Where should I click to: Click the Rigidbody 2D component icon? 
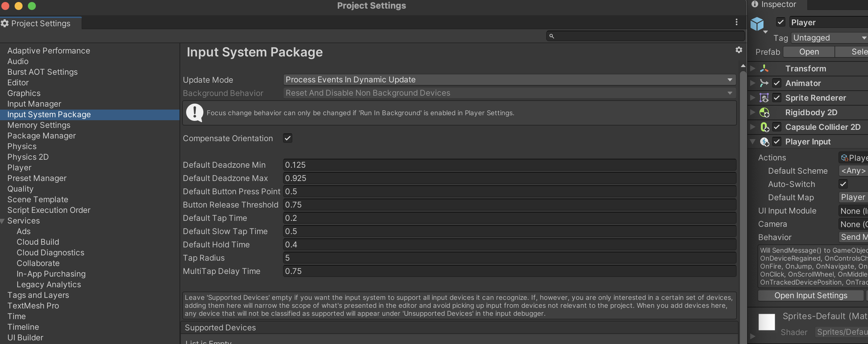[764, 112]
